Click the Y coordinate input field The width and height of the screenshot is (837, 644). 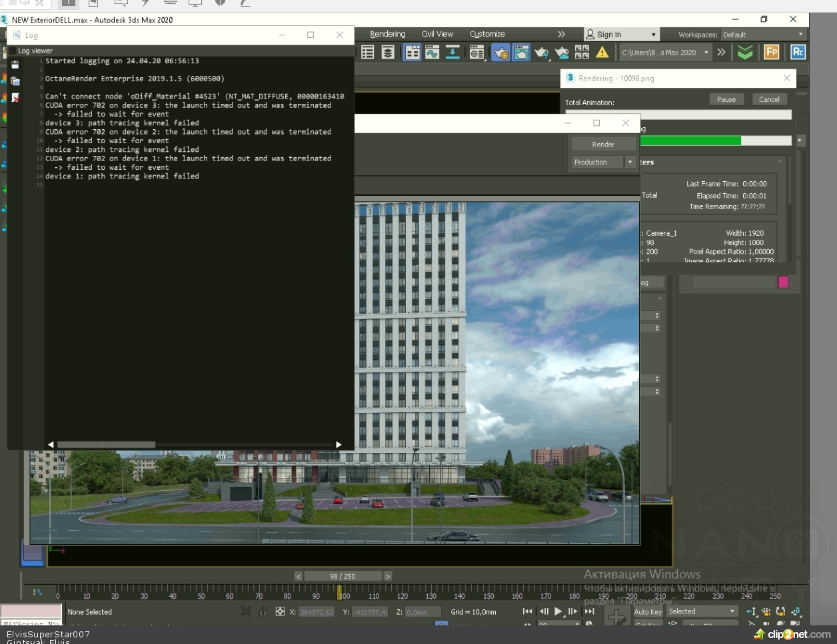(x=370, y=612)
